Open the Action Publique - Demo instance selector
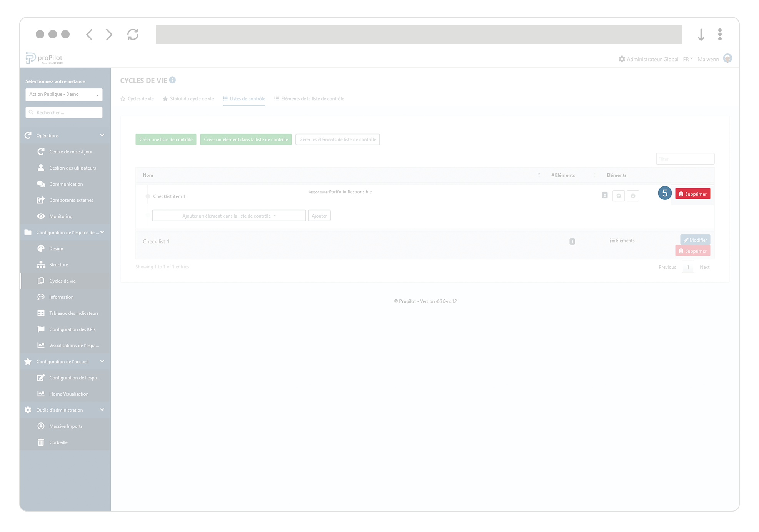Image resolution: width=759 pixels, height=532 pixels. (64, 95)
